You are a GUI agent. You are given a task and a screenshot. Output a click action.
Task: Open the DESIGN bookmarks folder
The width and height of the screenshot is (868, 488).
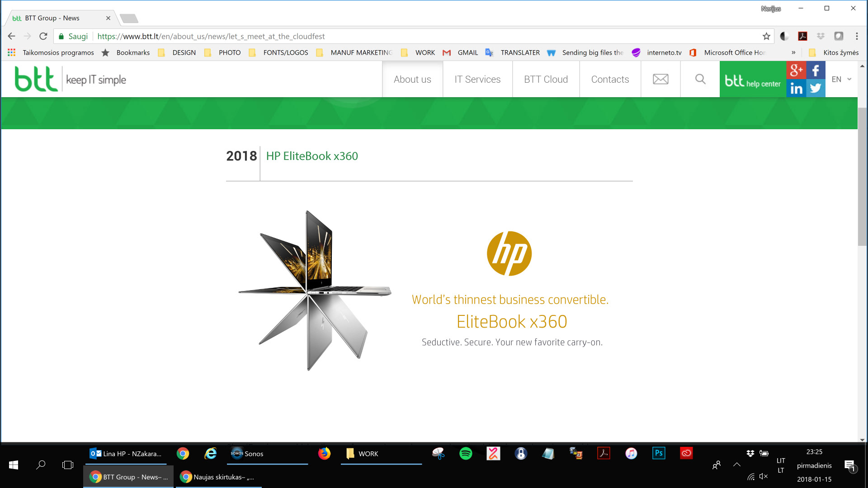(x=177, y=52)
